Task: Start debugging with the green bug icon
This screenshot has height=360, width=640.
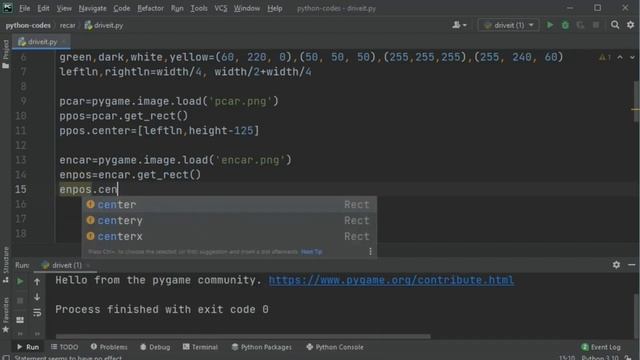Action: tap(565, 25)
